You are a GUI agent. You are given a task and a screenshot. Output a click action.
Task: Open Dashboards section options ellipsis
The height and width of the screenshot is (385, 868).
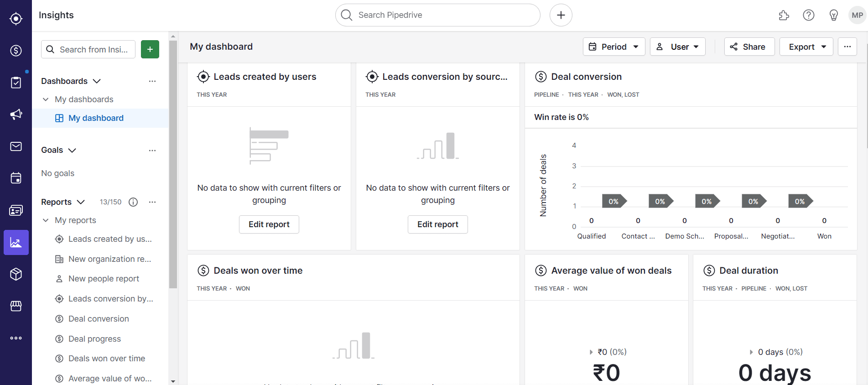click(x=152, y=81)
